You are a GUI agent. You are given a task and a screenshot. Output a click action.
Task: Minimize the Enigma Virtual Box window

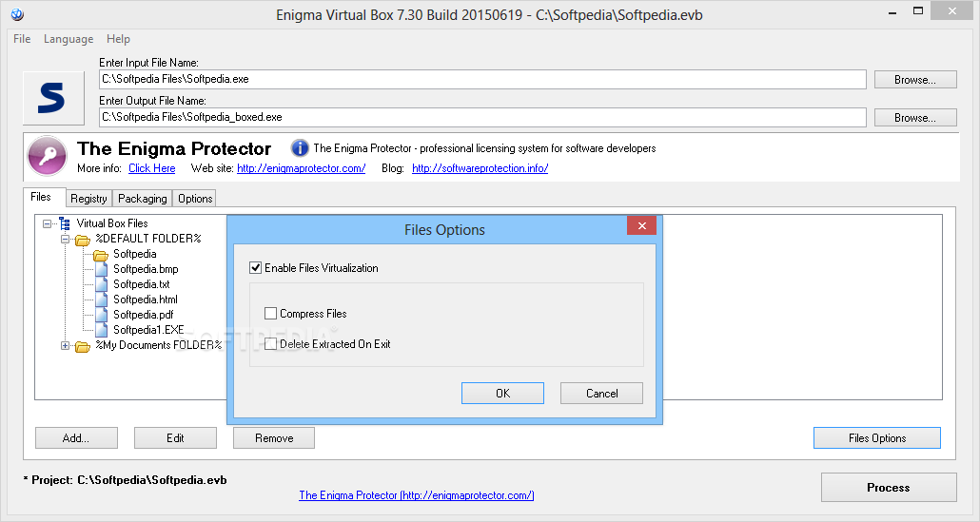[x=892, y=11]
